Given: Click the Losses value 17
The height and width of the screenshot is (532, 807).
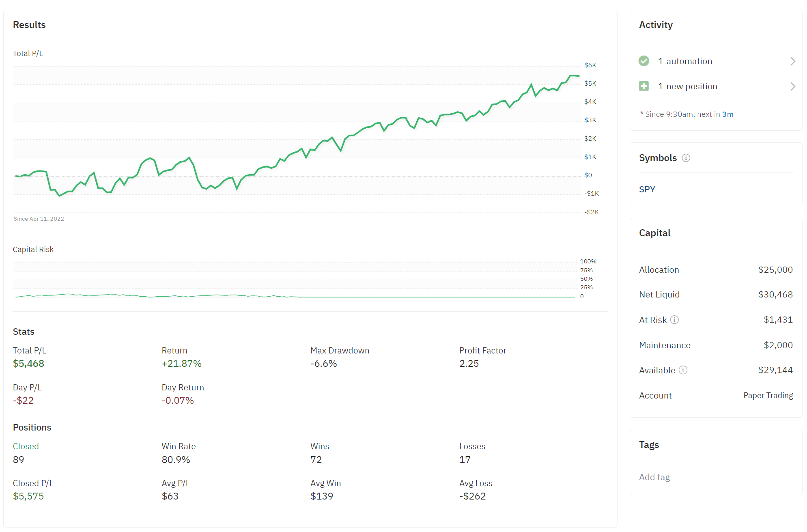Looking at the screenshot, I should (x=465, y=460).
